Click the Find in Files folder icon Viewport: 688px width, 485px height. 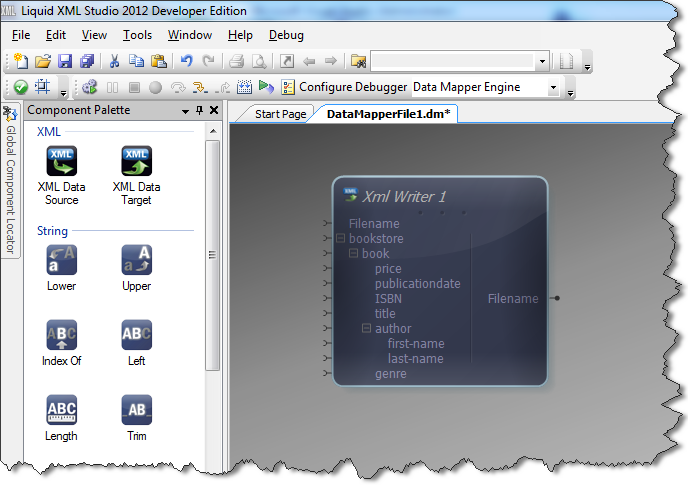coord(358,61)
